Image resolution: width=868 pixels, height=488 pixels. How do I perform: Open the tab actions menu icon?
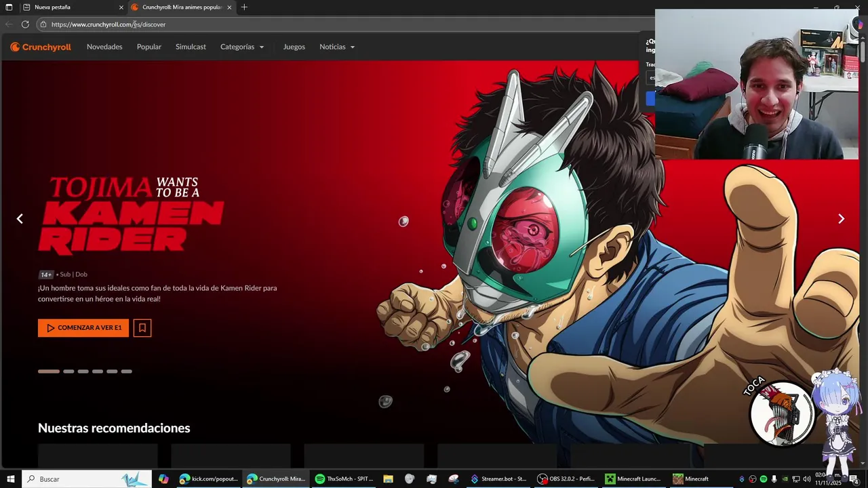[9, 7]
